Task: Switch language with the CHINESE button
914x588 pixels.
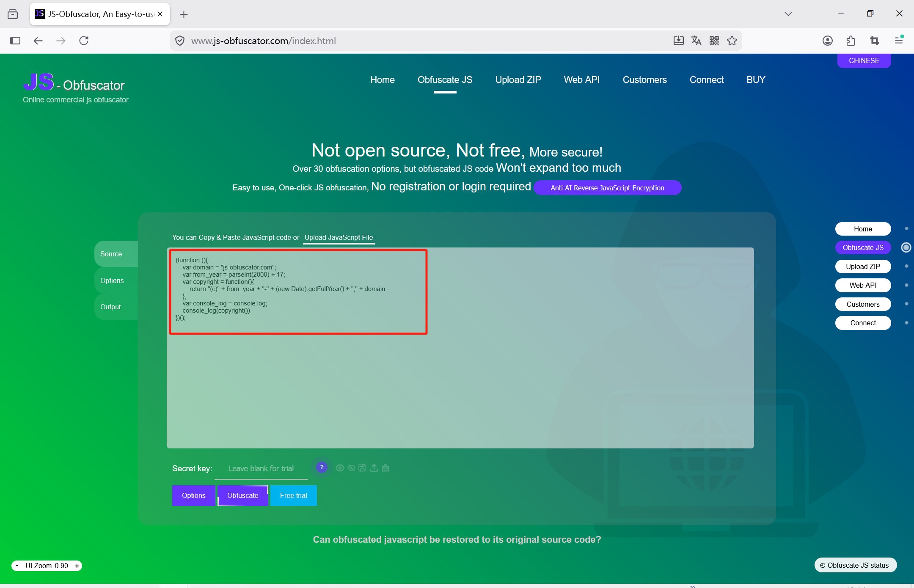Action: pos(864,60)
